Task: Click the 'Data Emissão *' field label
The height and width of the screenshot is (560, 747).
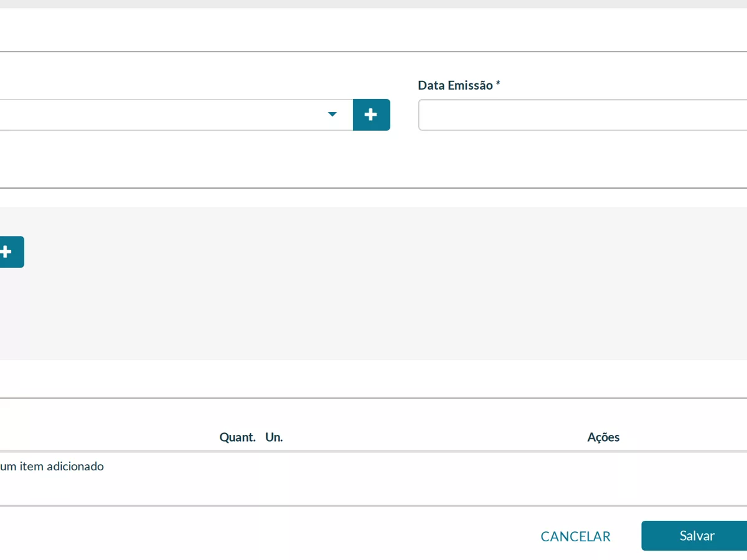Action: tap(459, 85)
